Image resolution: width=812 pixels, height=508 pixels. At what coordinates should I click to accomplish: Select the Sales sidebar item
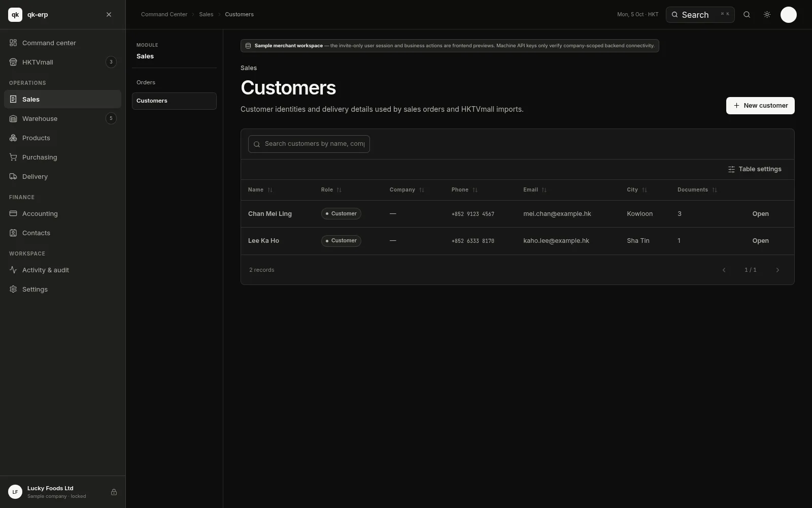[62, 99]
